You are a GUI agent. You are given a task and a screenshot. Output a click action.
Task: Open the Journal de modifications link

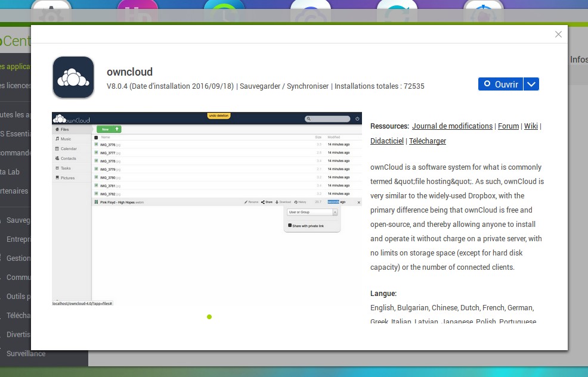[452, 126]
